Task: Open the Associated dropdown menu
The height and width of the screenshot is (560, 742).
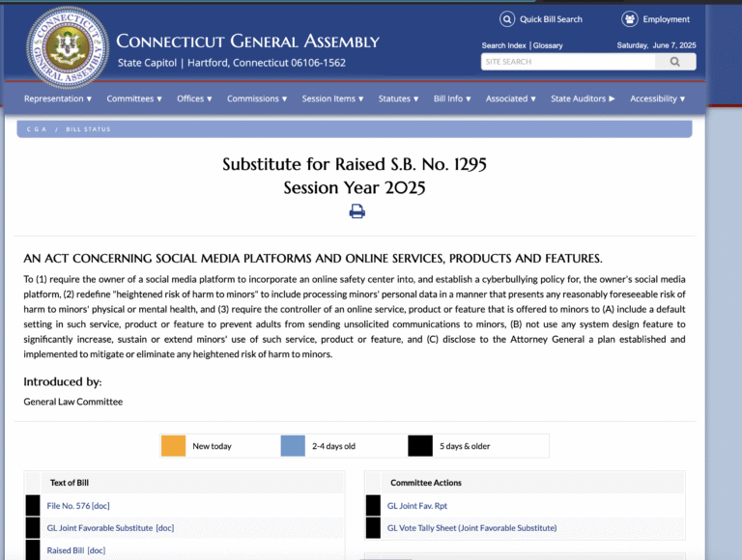Action: point(510,98)
